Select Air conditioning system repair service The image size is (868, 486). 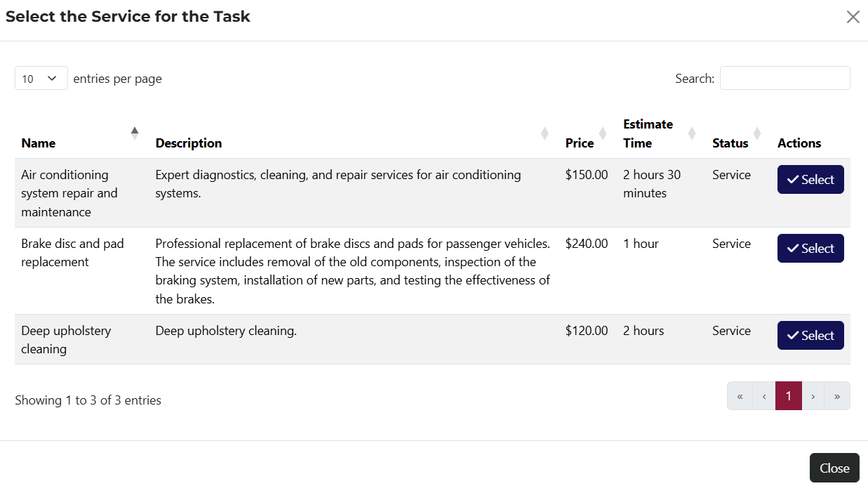810,180
